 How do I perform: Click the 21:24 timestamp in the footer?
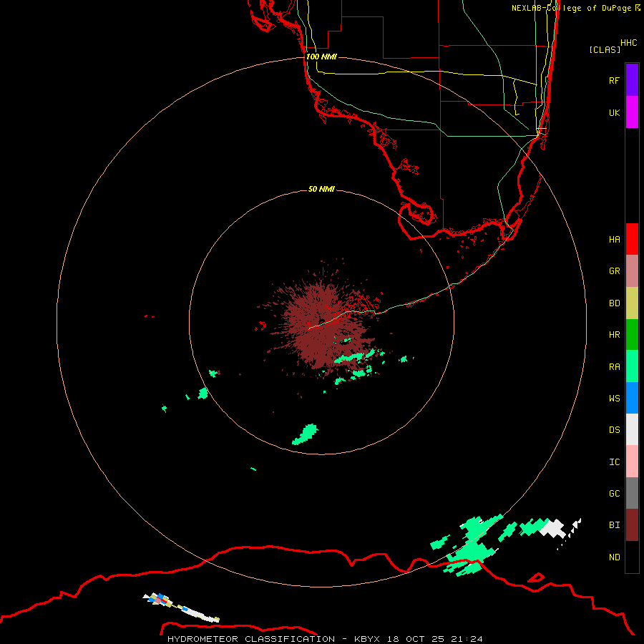pos(466,639)
